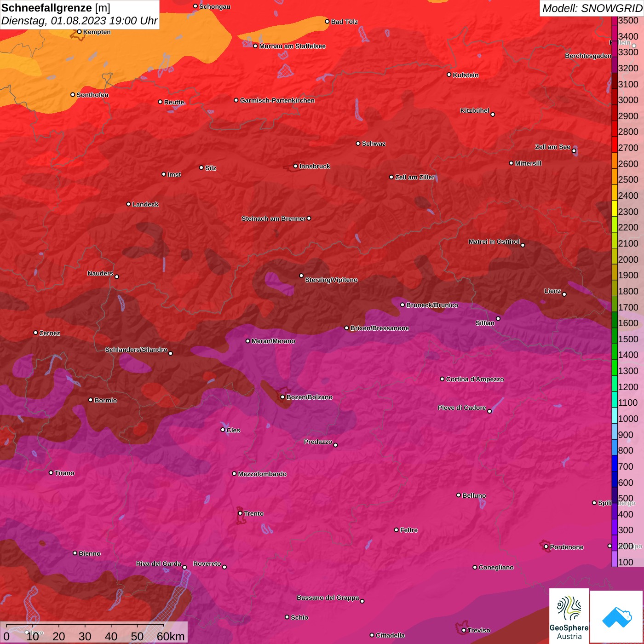Click the GeoSphere Austria logo
The width and height of the screenshot is (644, 644).
(x=569, y=616)
